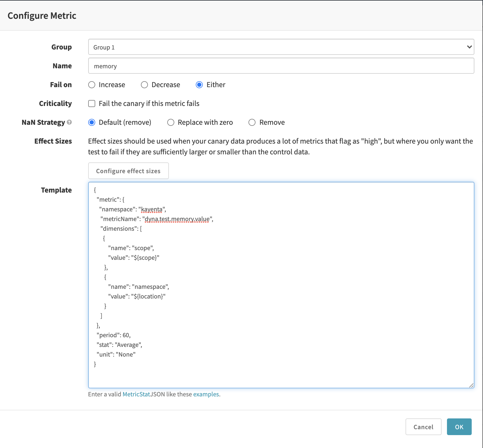Open the Group dropdown showing Group 1

tap(281, 47)
